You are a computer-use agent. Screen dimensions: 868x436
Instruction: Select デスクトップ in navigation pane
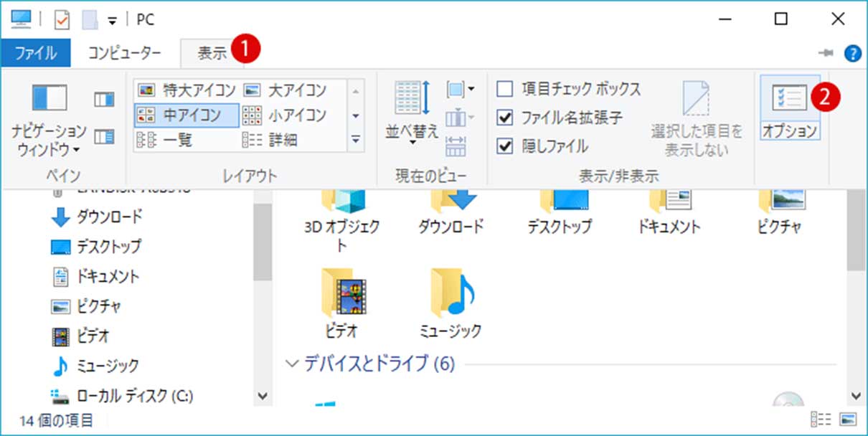pos(97,247)
